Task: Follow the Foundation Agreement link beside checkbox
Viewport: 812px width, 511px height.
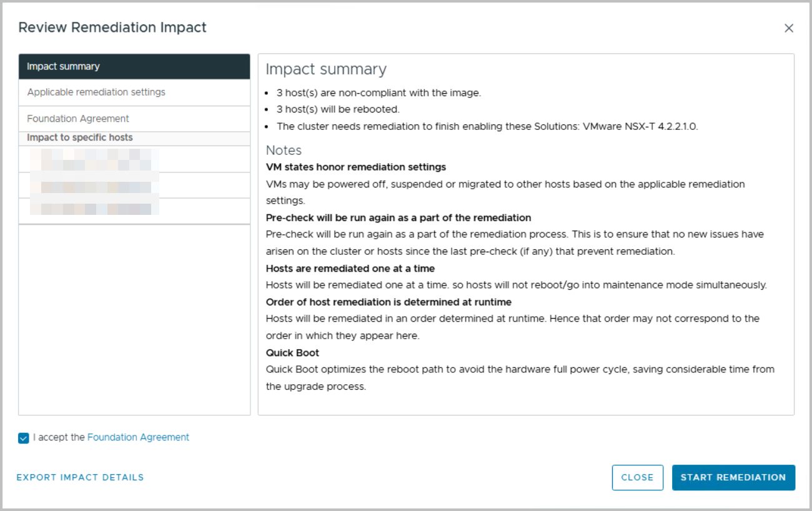Action: coord(138,437)
